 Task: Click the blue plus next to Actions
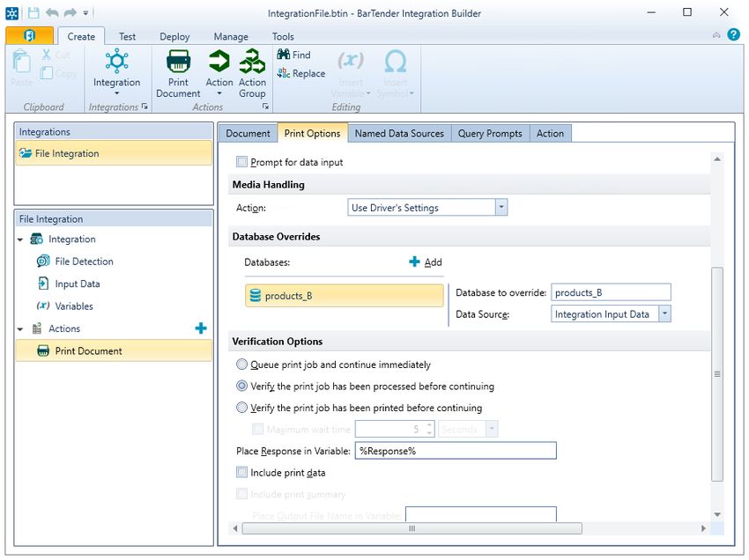(201, 328)
